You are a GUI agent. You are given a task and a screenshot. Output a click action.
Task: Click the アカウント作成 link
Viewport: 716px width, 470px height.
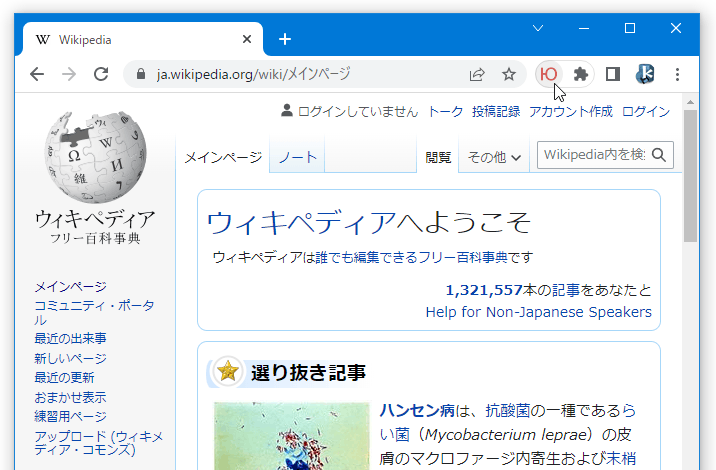571,111
